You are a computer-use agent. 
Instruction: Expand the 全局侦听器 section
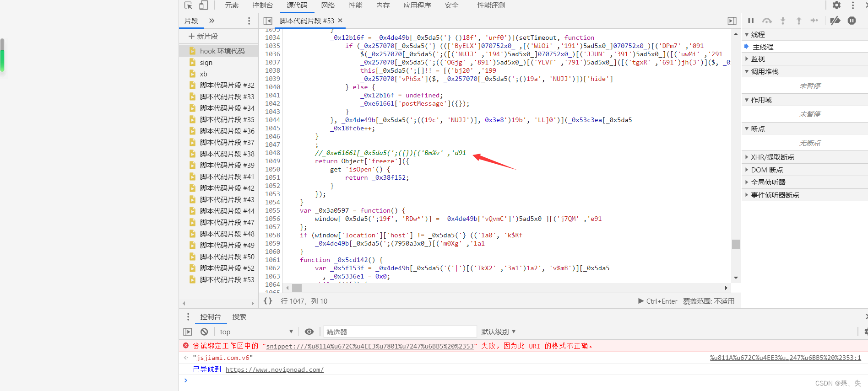804,182
